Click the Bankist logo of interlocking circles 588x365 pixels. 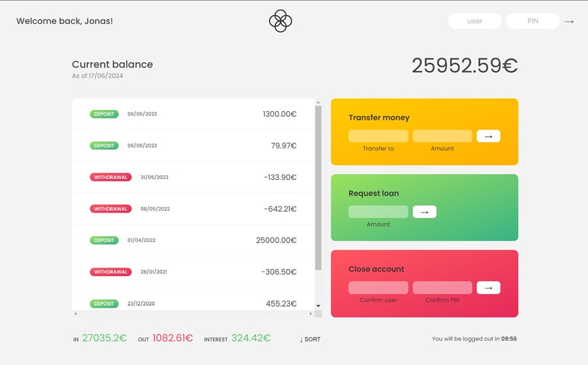(280, 21)
